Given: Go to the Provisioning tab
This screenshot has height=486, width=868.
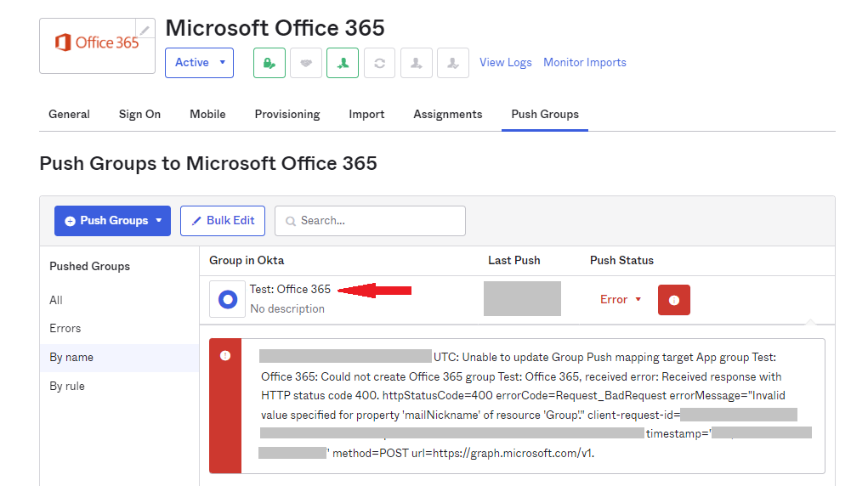Looking at the screenshot, I should tap(287, 114).
